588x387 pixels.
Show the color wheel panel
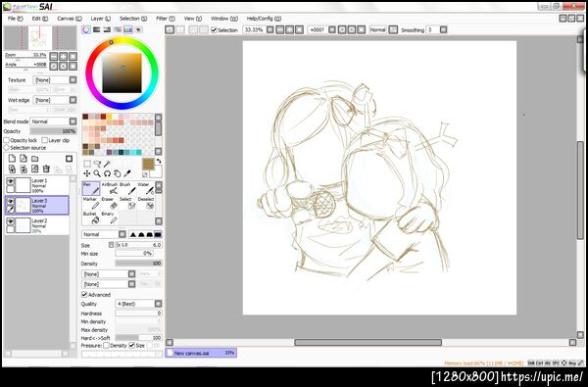pyautogui.click(x=86, y=30)
